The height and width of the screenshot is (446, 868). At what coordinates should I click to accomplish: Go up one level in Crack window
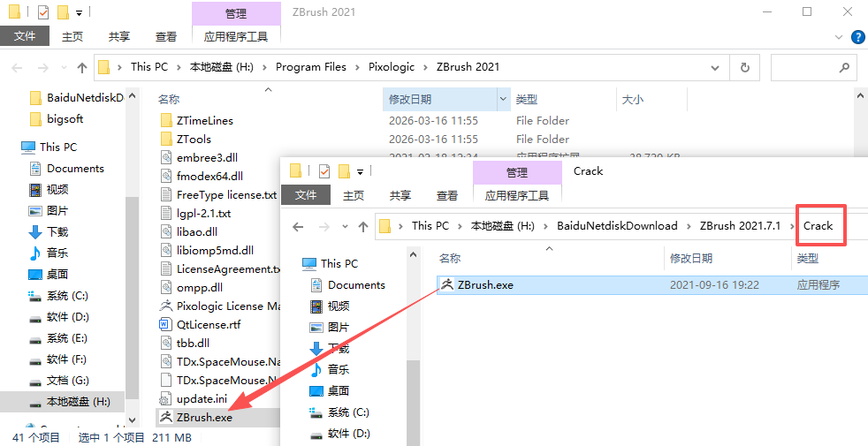click(x=363, y=226)
